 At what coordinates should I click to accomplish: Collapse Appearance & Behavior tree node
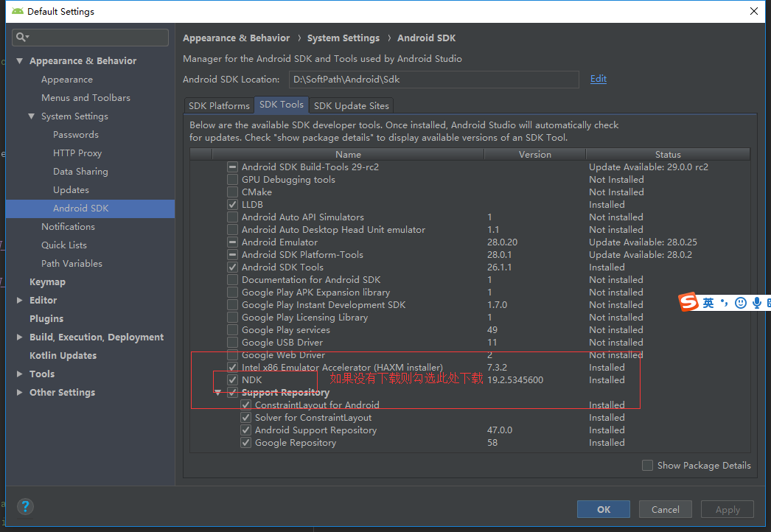[x=20, y=61]
